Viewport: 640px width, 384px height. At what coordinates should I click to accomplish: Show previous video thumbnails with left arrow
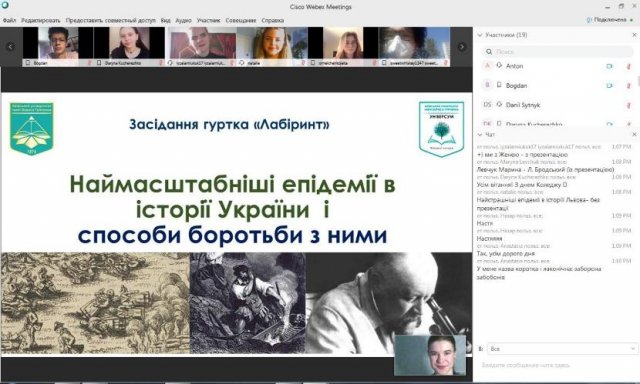point(11,47)
